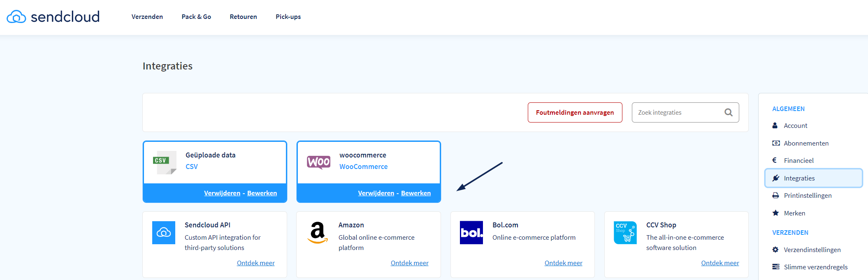
Task: Open the Verzenden menu
Action: pos(147,17)
